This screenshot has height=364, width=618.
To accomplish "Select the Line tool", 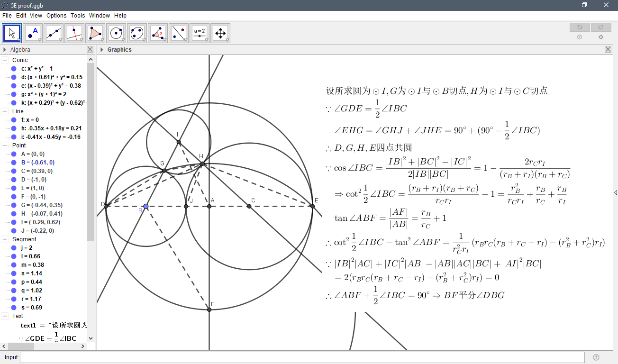I will coord(53,33).
